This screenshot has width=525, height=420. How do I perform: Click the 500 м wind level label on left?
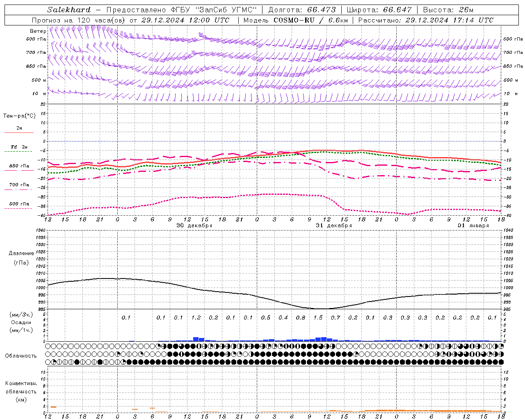point(39,80)
